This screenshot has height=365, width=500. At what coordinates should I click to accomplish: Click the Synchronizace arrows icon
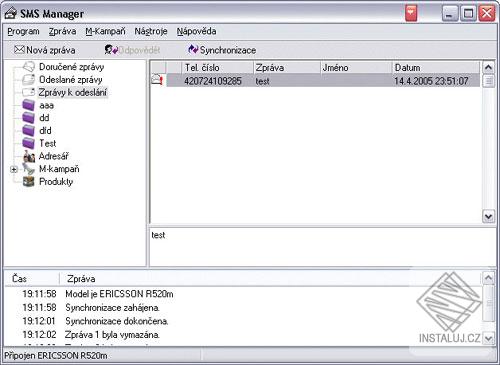193,50
